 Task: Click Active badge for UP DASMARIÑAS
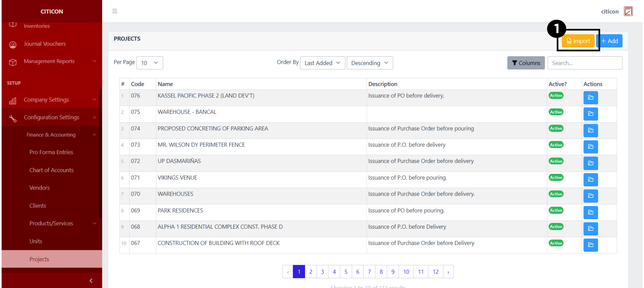click(556, 161)
